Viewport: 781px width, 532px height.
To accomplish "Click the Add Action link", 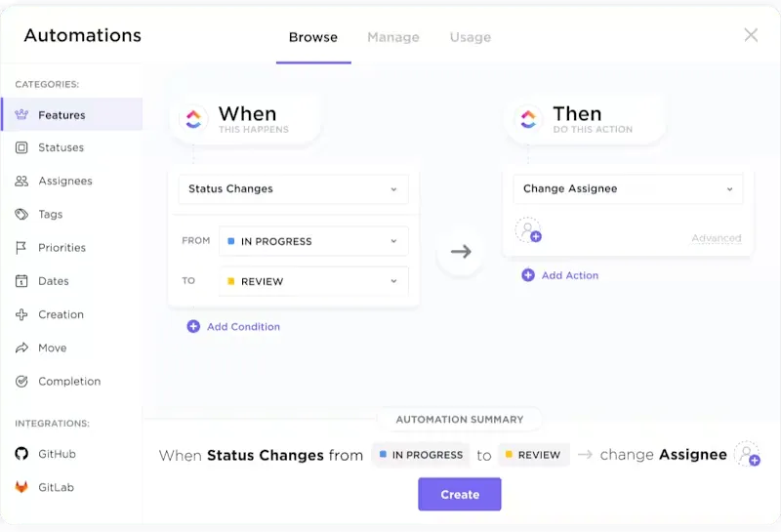I will (x=559, y=275).
